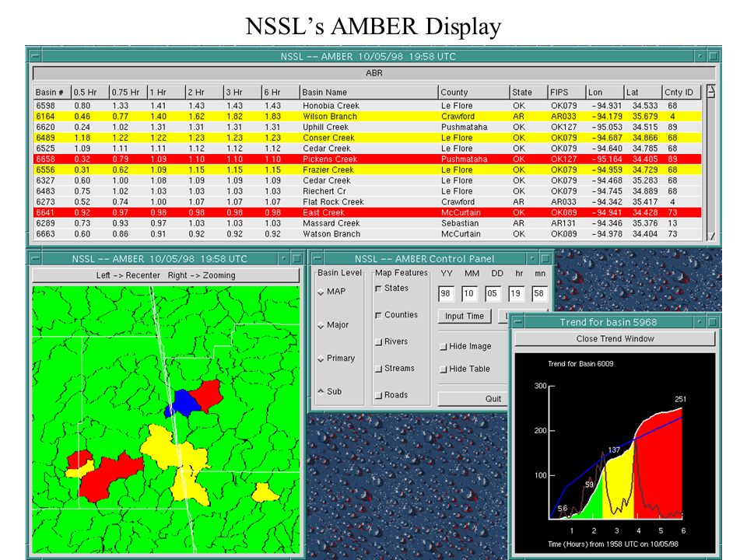Click the 6 Hr column header
This screenshot has height=560, width=747.
pos(281,93)
